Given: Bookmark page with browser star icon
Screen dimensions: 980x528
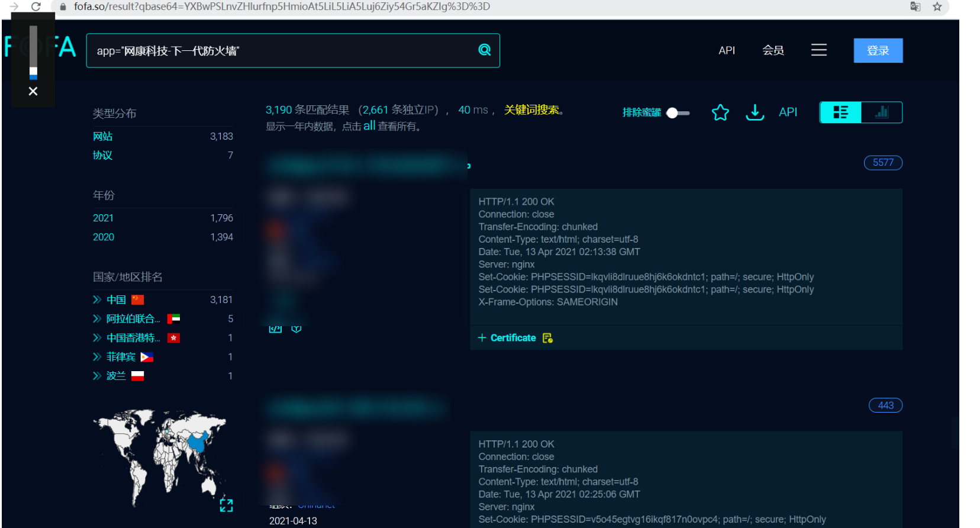Looking at the screenshot, I should pos(937,7).
